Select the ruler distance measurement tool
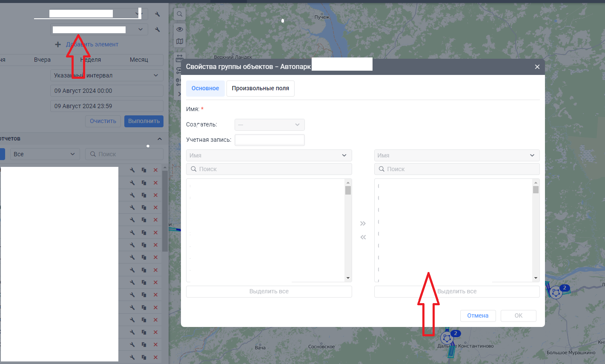 [x=179, y=57]
